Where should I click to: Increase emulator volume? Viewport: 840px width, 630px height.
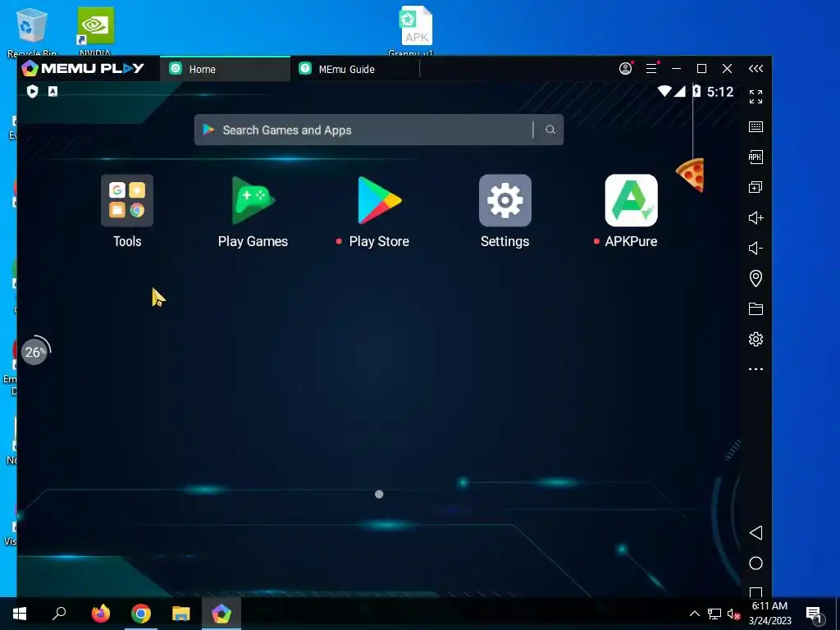coord(756,217)
